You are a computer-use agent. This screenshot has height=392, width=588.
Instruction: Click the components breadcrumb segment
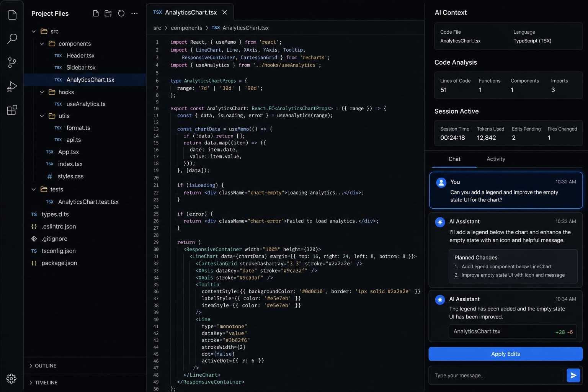pos(186,28)
